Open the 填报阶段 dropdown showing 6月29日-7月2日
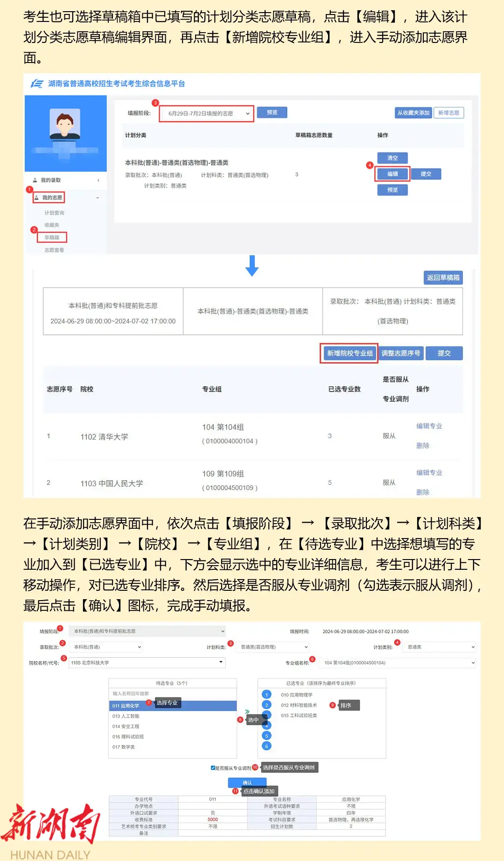Image resolution: width=504 pixels, height=861 pixels. tap(206, 113)
